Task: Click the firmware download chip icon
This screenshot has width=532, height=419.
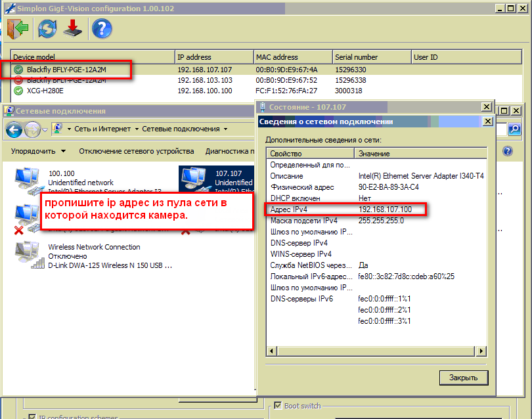Action: click(x=72, y=29)
